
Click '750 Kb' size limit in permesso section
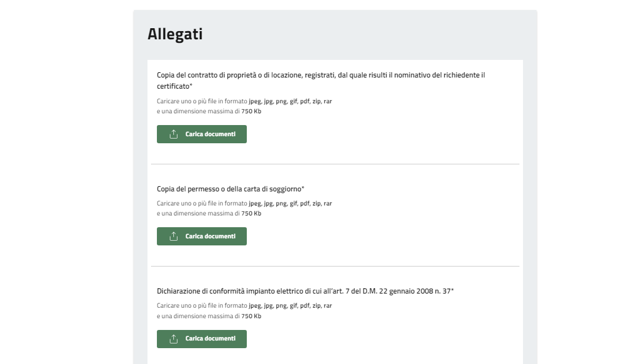[251, 214]
